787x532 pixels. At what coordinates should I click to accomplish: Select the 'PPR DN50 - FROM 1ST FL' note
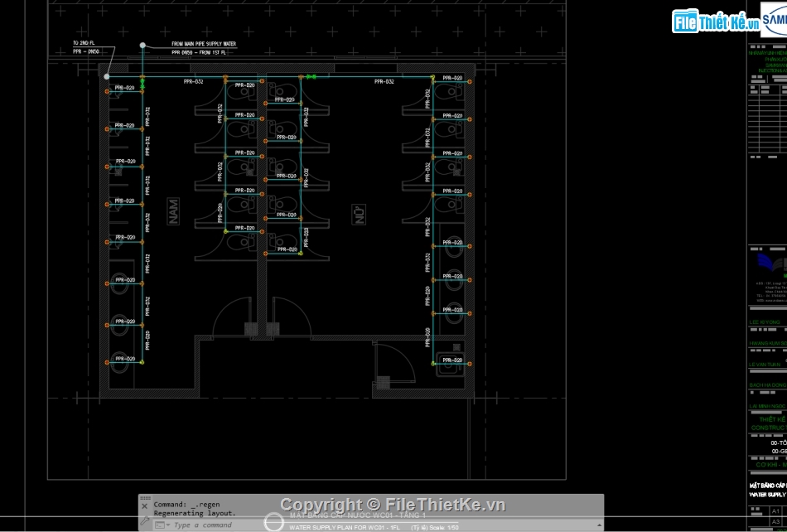click(199, 52)
